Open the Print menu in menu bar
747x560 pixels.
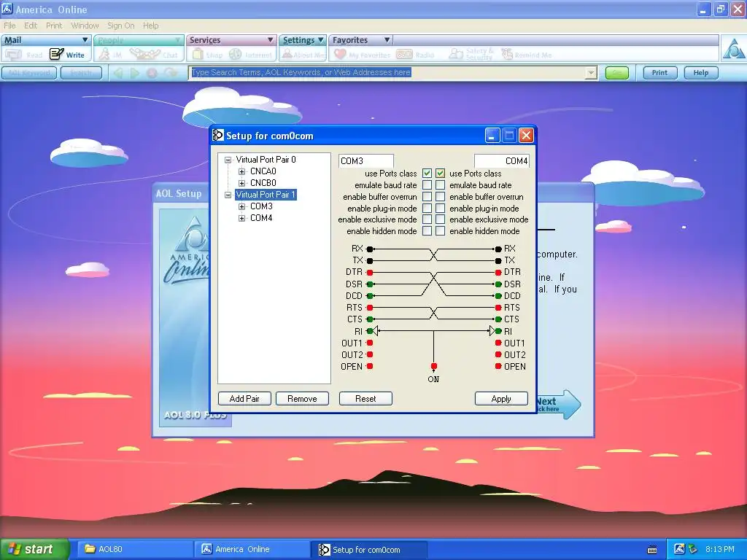[x=54, y=26]
